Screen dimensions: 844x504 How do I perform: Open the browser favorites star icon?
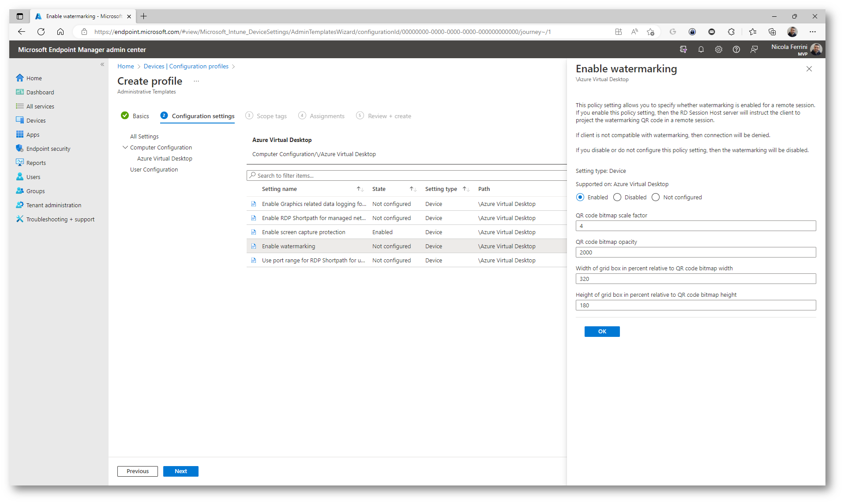pos(752,32)
